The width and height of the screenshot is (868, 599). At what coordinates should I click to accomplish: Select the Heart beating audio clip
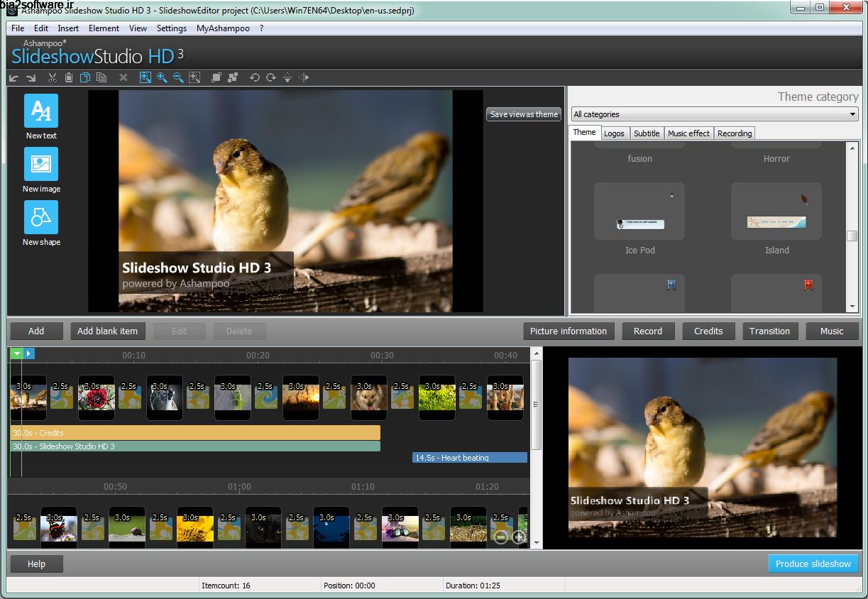pyautogui.click(x=469, y=458)
